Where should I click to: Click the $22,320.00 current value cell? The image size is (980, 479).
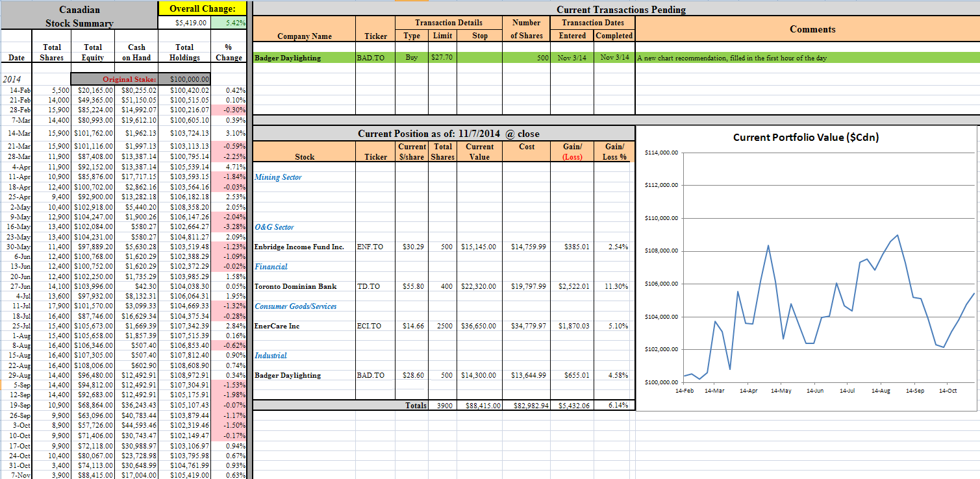point(479,286)
